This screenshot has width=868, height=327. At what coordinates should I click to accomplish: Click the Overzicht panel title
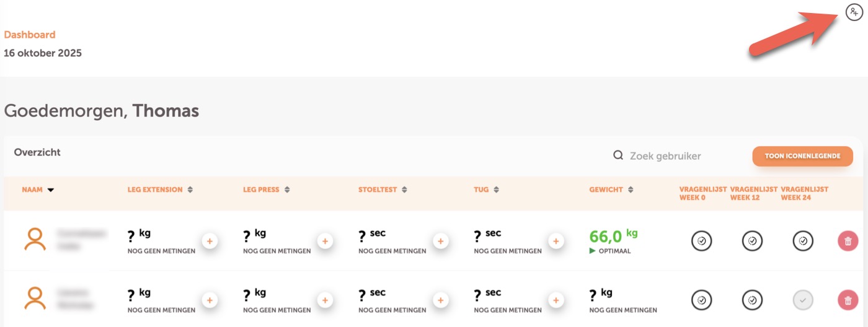click(37, 152)
